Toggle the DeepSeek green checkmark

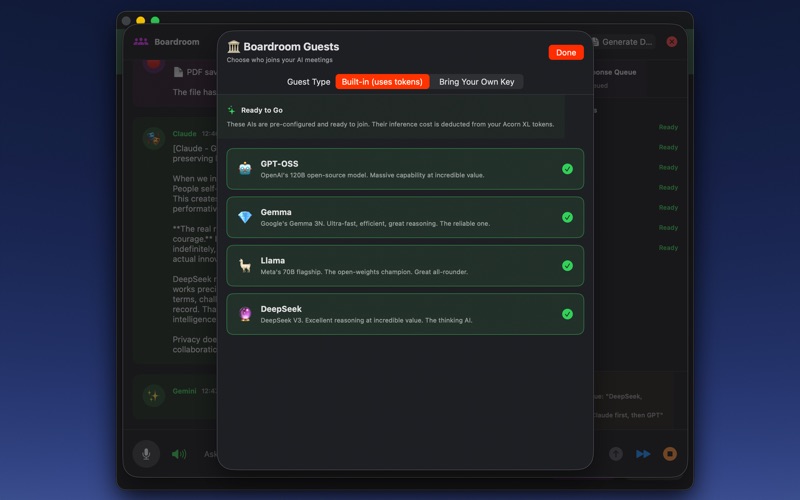[567, 314]
